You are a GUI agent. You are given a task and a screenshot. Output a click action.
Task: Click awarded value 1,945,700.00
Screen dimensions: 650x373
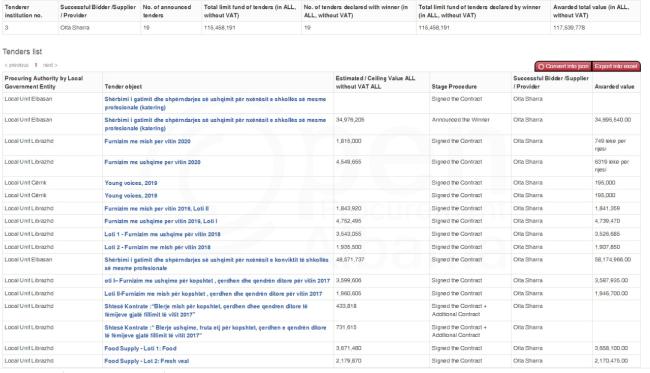click(611, 293)
